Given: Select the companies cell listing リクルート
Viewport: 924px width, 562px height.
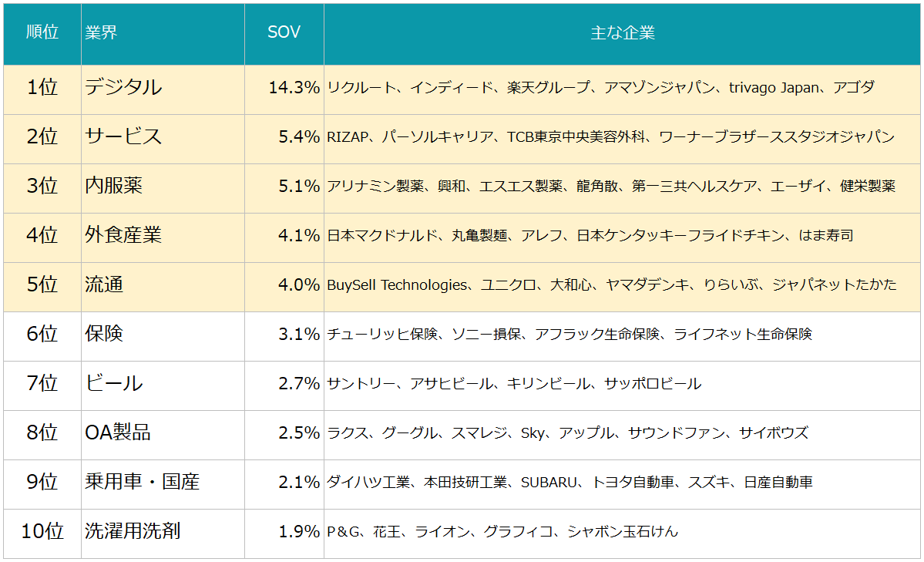Looking at the screenshot, I should click(622, 89).
